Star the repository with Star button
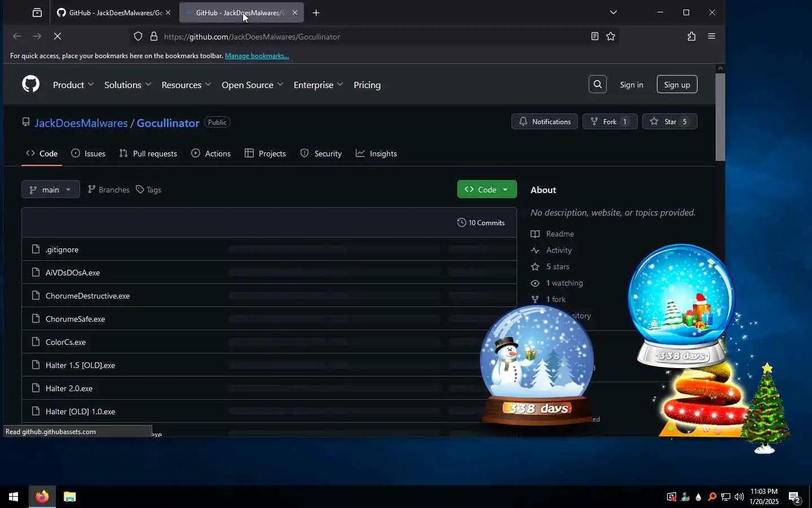 tap(670, 121)
